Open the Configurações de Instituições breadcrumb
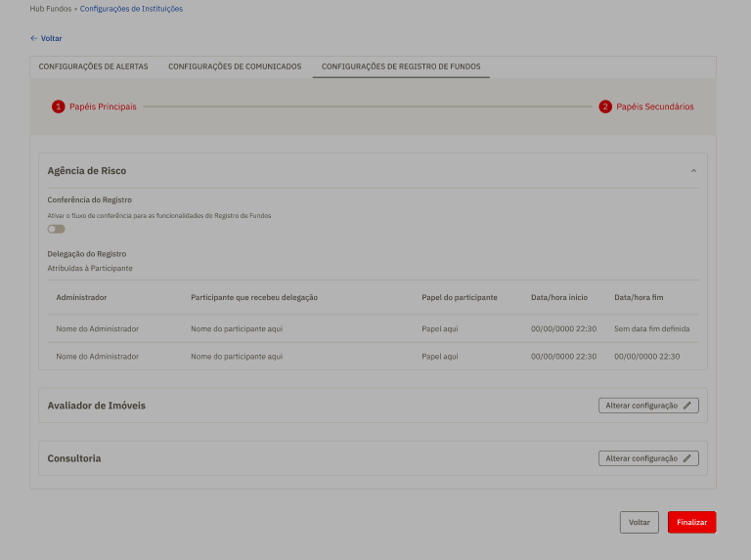751x560 pixels. point(131,9)
